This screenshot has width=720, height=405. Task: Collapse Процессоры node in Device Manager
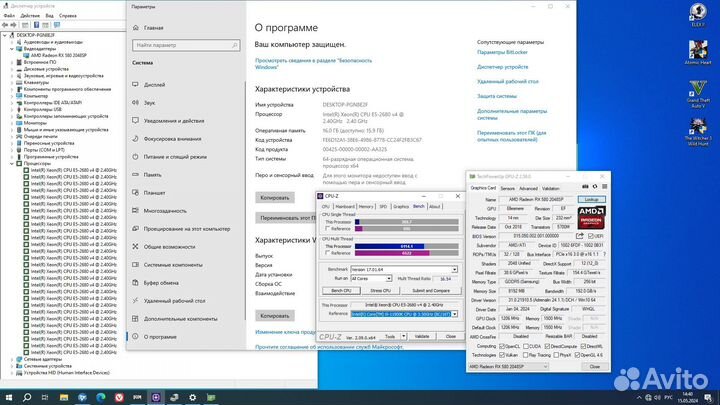point(12,163)
